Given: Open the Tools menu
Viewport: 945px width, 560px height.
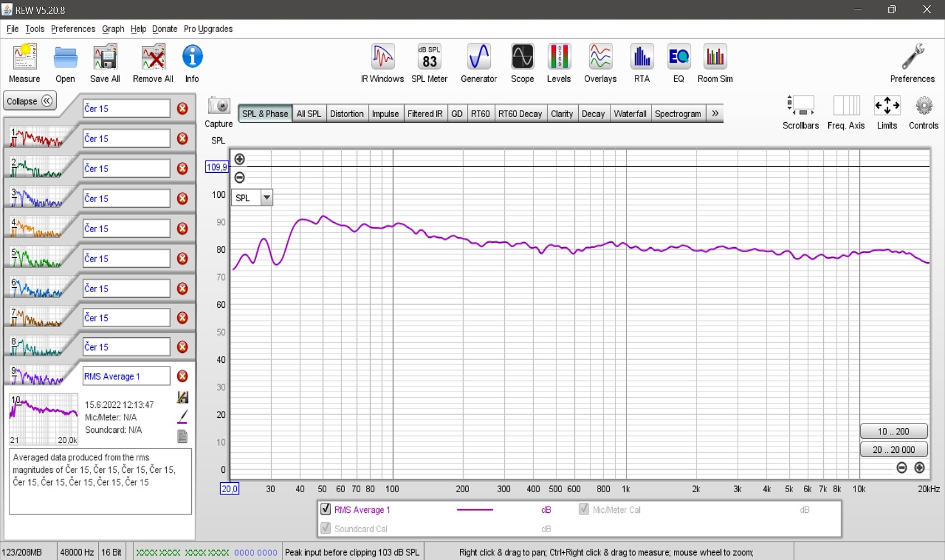Looking at the screenshot, I should [34, 29].
